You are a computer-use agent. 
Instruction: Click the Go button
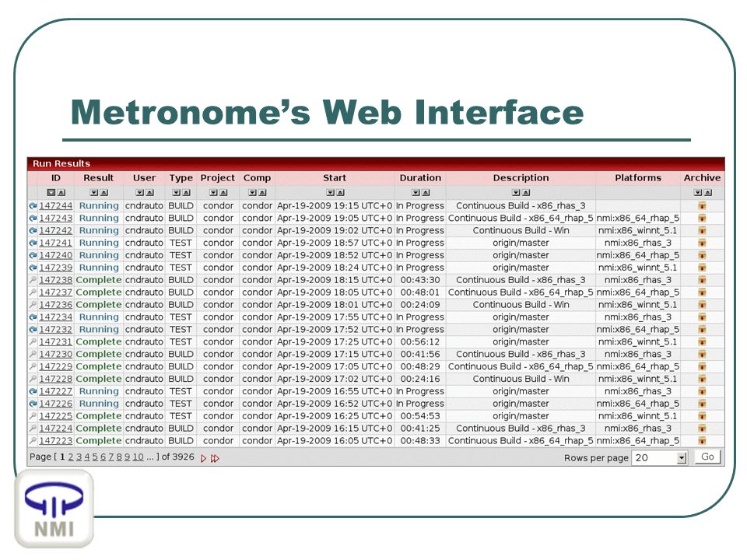click(707, 457)
